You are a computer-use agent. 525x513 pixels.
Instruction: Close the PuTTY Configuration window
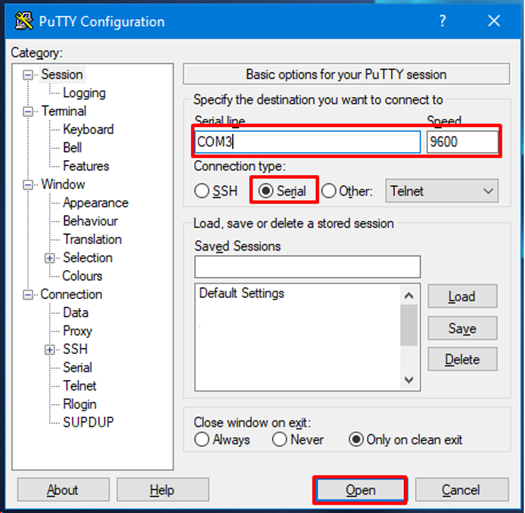click(494, 21)
